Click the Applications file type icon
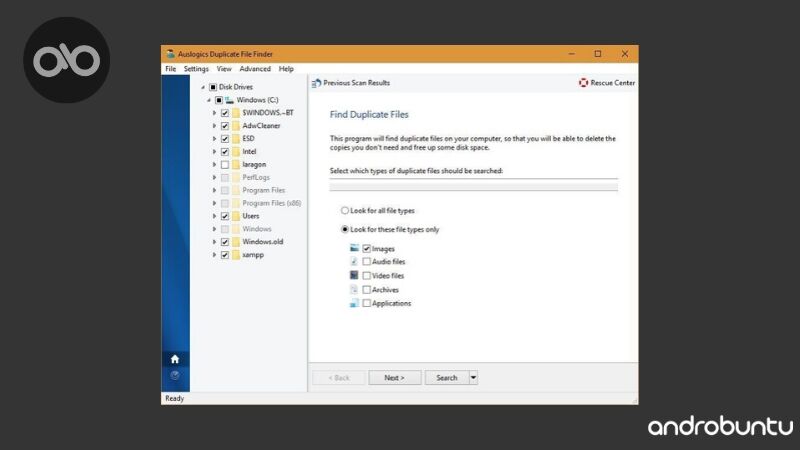800x450 pixels. pos(354,303)
